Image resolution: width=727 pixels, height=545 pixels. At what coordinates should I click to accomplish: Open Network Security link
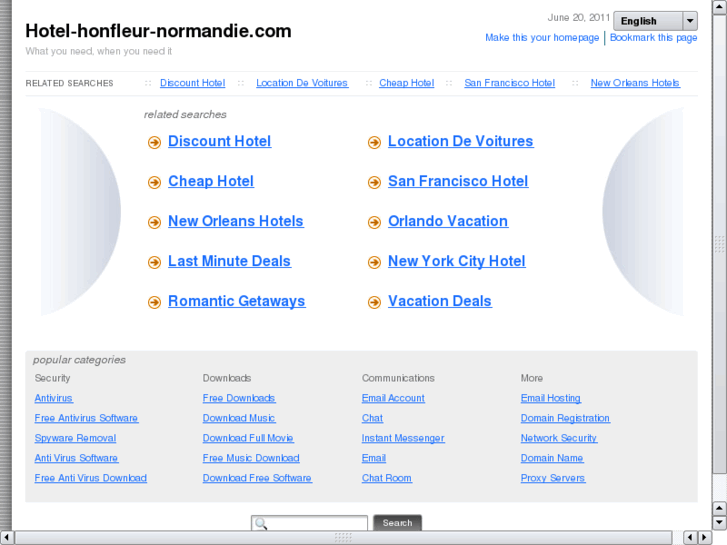(x=559, y=438)
